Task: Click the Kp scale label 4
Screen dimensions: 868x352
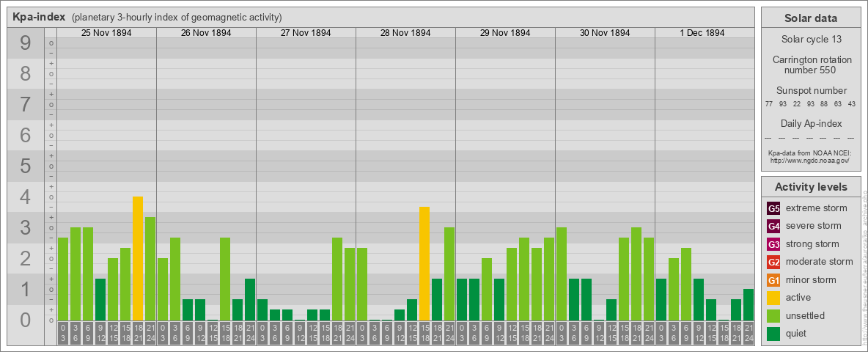Action: (x=26, y=197)
